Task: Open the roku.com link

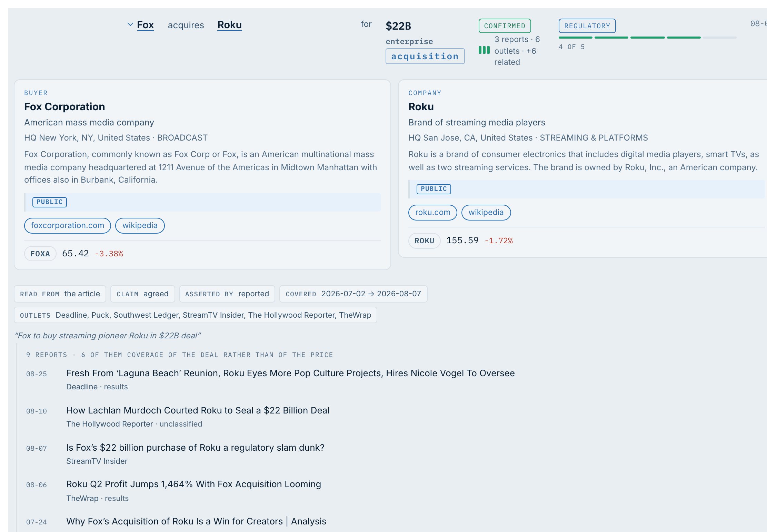Action: click(432, 213)
